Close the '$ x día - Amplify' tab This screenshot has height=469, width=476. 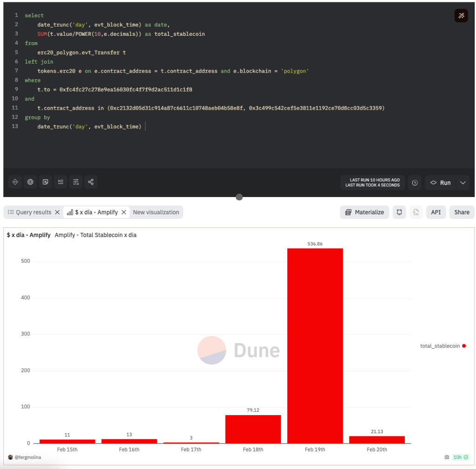point(124,212)
